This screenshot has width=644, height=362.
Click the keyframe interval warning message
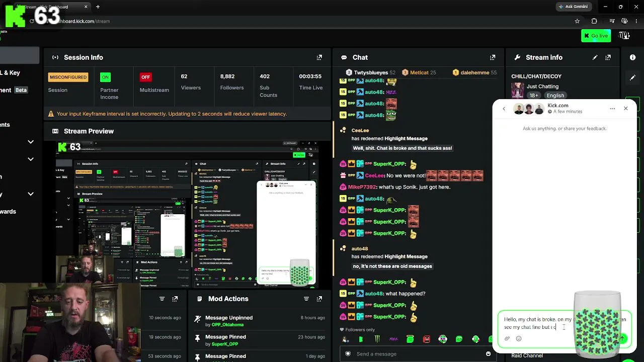click(172, 114)
